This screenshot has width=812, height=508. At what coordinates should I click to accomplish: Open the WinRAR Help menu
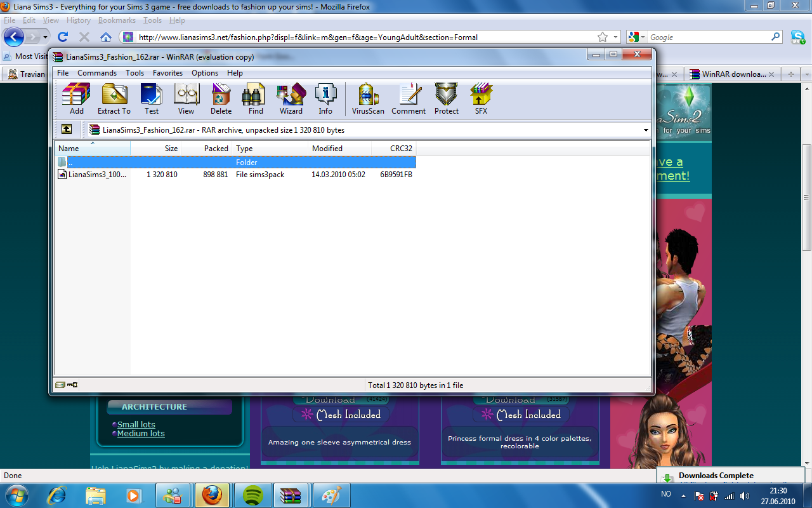(x=235, y=73)
